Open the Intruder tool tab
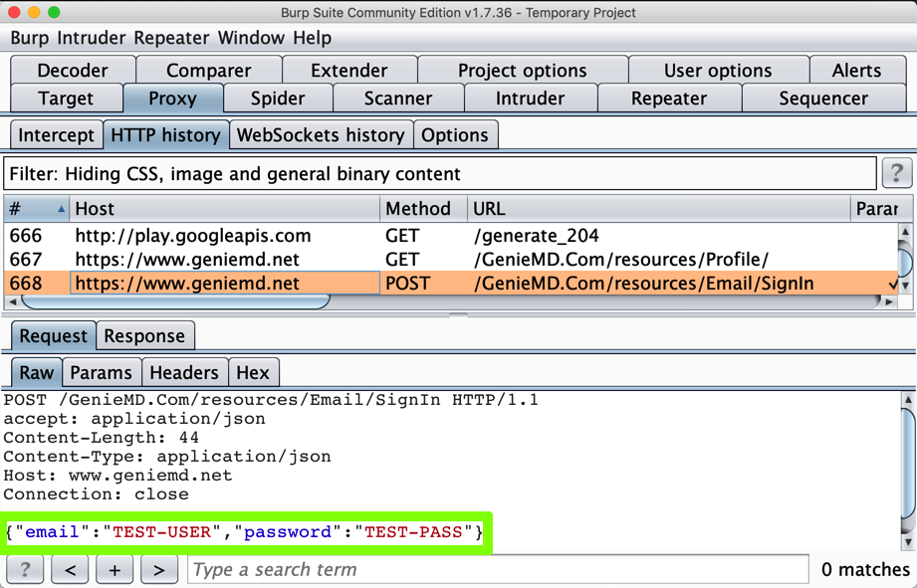The image size is (917, 588). click(530, 98)
